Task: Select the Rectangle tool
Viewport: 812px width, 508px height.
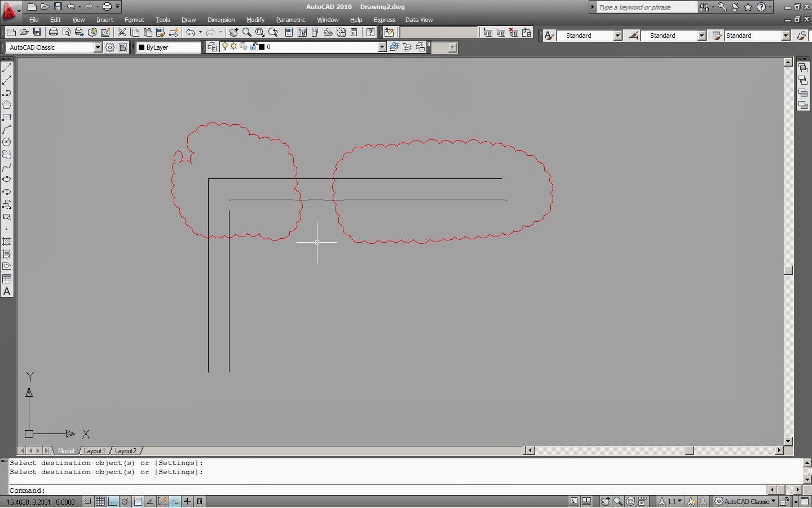Action: (x=7, y=117)
